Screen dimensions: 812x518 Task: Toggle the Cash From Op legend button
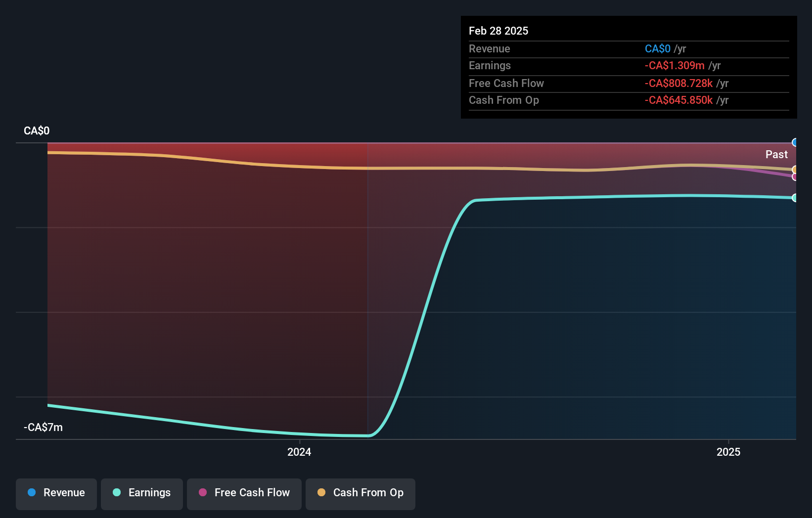pos(361,494)
